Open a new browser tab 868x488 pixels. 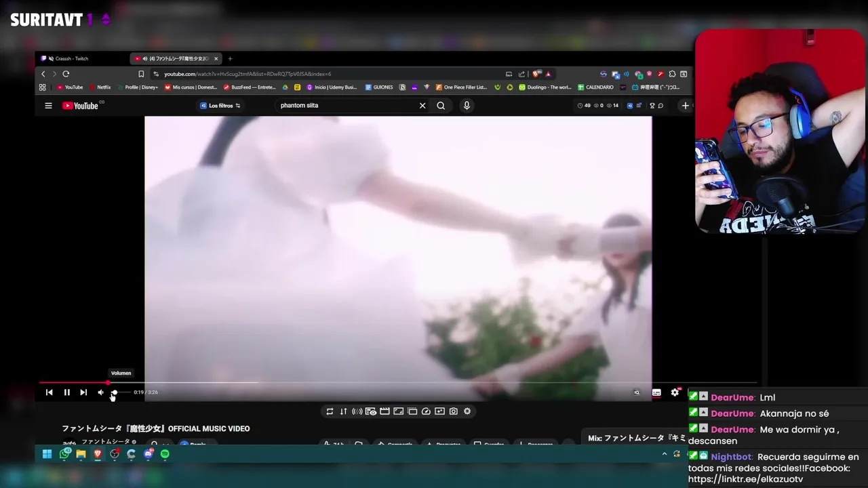click(x=230, y=58)
